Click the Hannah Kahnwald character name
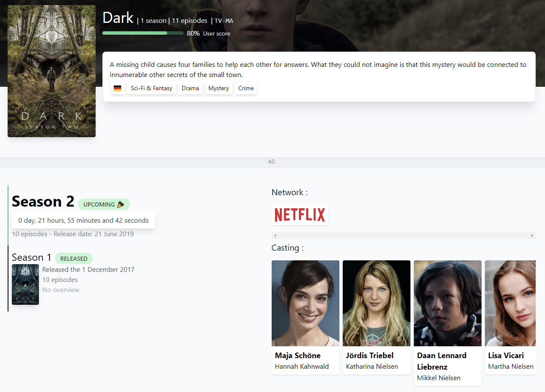 click(x=302, y=367)
